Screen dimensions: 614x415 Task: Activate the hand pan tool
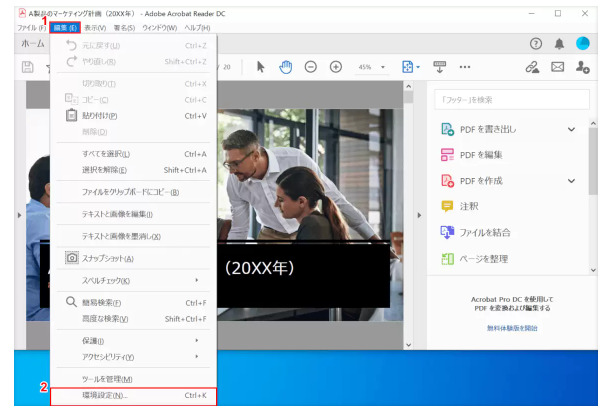click(x=285, y=67)
